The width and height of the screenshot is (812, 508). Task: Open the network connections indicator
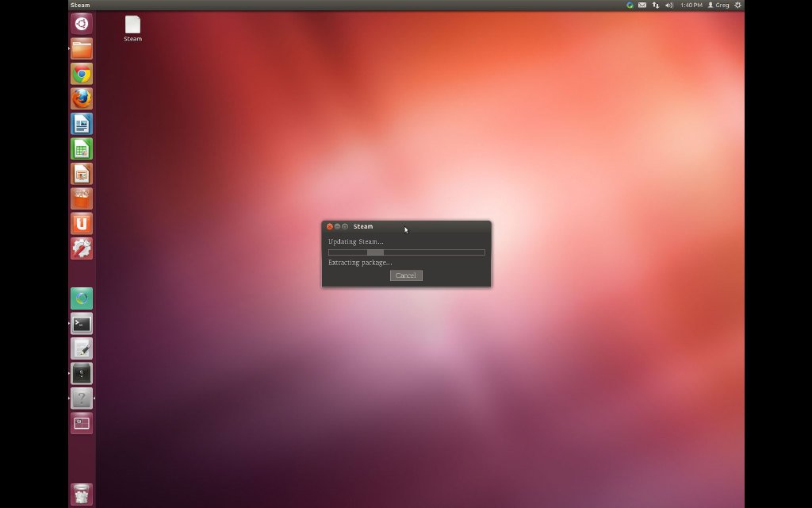[656, 6]
